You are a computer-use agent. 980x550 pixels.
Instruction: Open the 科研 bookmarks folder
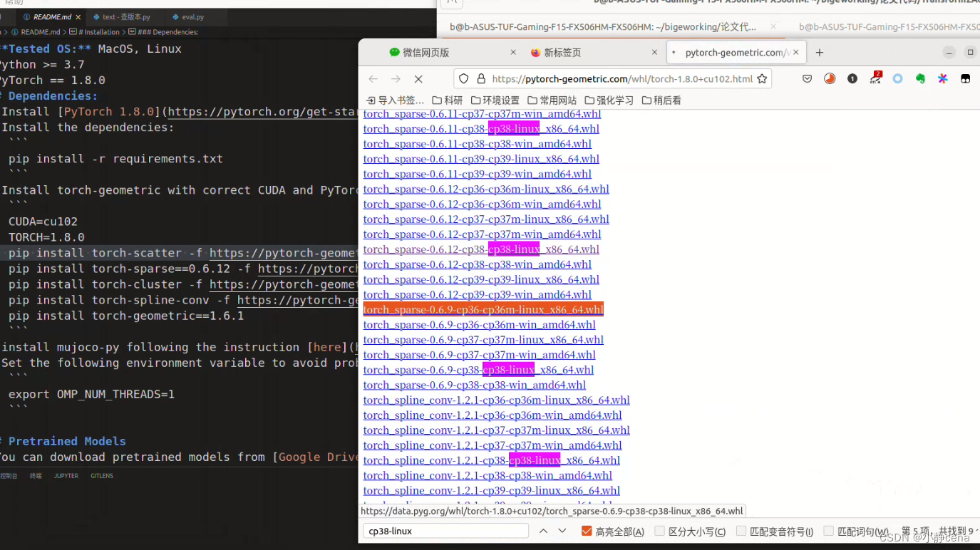pos(448,100)
